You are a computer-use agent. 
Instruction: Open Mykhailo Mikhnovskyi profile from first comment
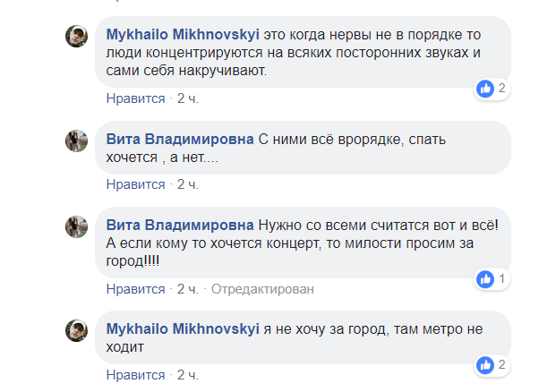pyautogui.click(x=183, y=34)
